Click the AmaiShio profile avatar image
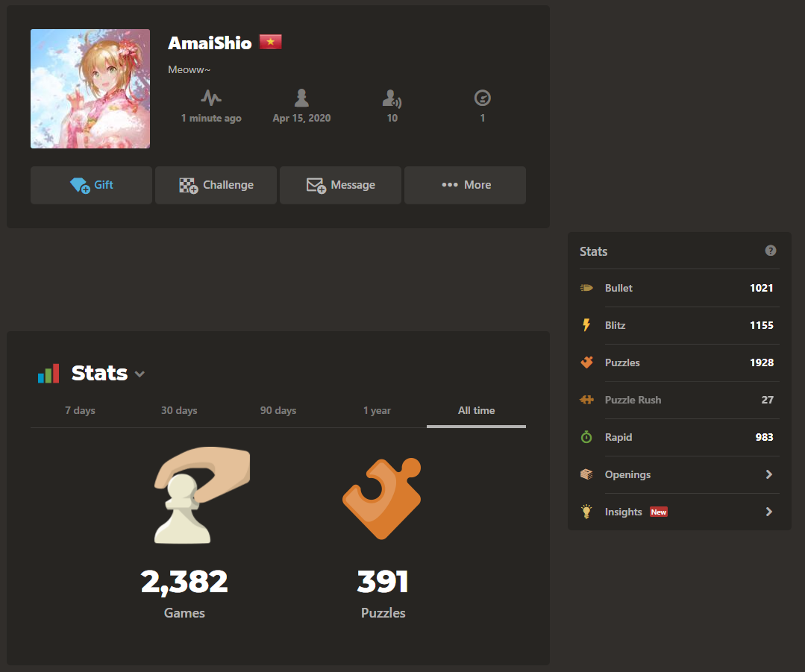 [x=90, y=89]
